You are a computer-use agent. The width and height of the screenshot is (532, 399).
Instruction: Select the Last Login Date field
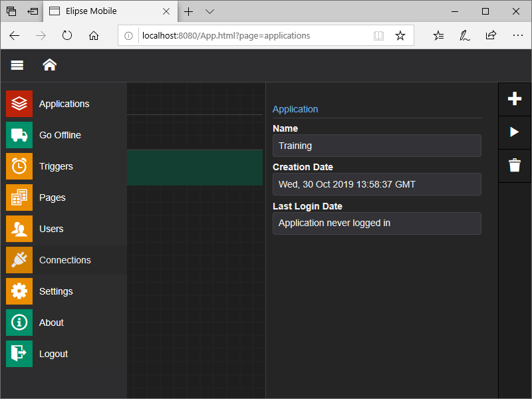pos(376,223)
